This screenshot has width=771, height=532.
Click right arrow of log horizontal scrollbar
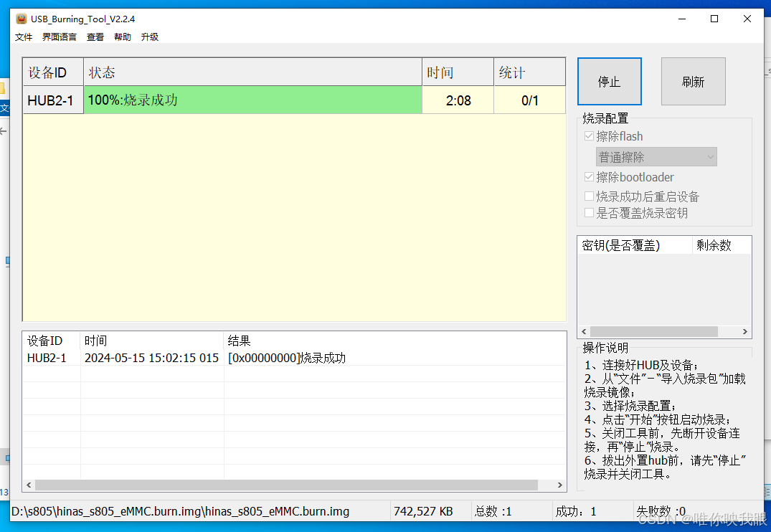559,485
